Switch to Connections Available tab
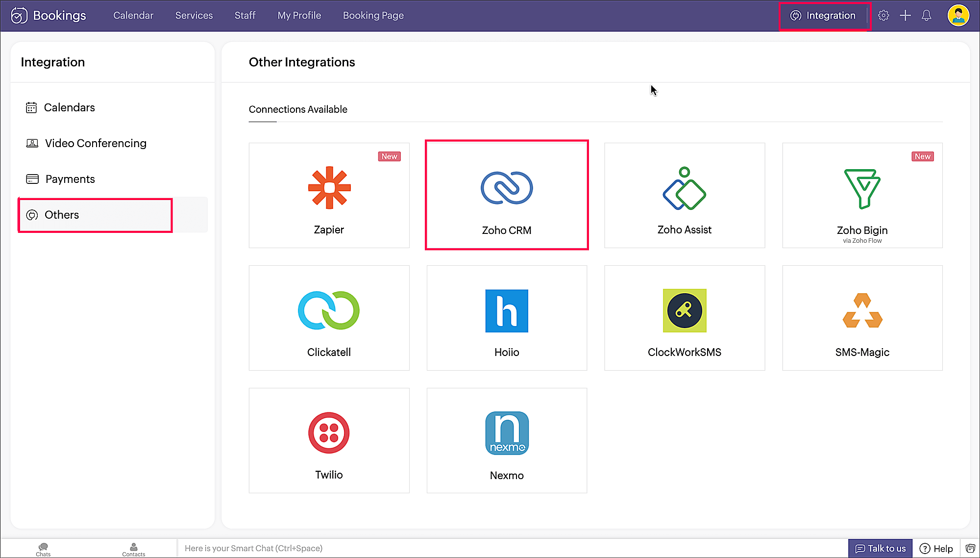Image resolution: width=980 pixels, height=558 pixels. 298,109
